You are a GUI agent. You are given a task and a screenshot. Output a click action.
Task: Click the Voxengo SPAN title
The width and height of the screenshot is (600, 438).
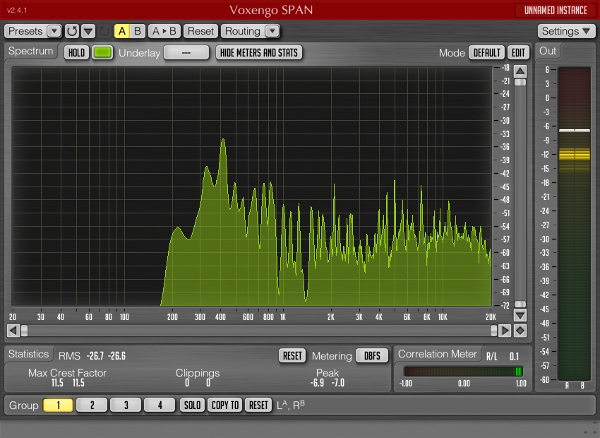(271, 10)
